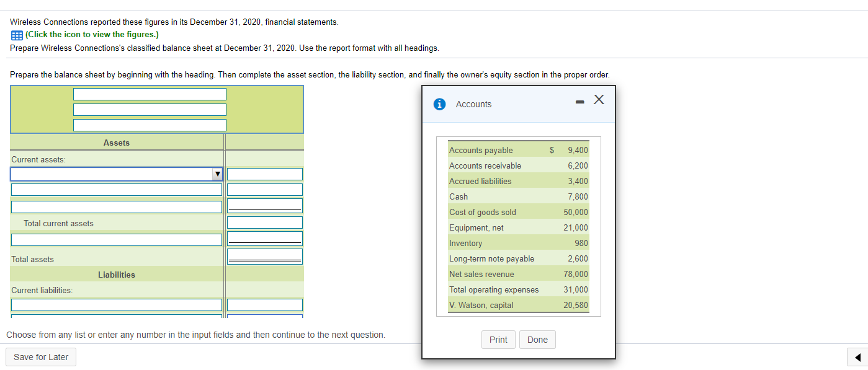Click the back arrow at bottom right
The height and width of the screenshot is (370, 868).
(857, 357)
